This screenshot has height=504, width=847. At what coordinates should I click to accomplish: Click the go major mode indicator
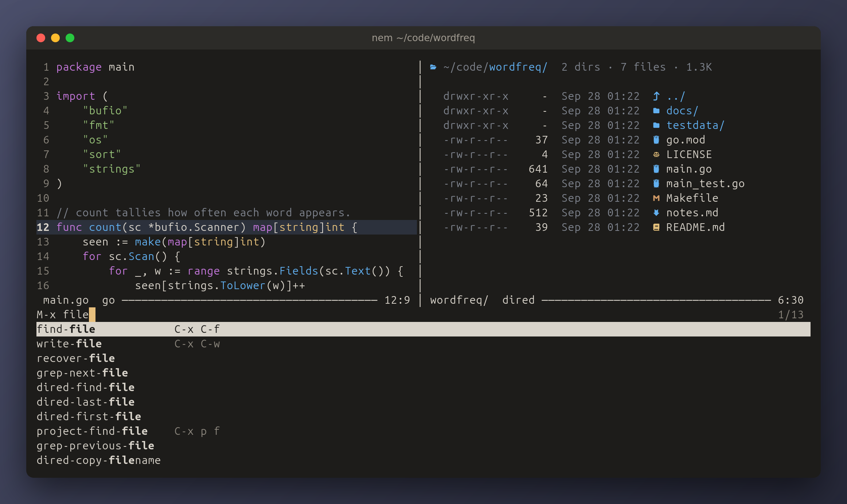109,300
